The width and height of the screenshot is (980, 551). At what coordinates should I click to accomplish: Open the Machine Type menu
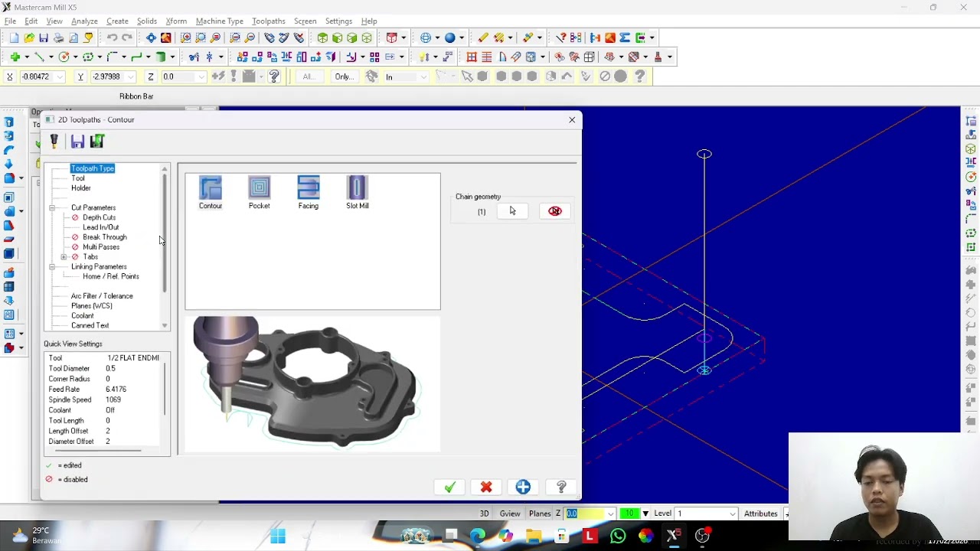point(220,21)
